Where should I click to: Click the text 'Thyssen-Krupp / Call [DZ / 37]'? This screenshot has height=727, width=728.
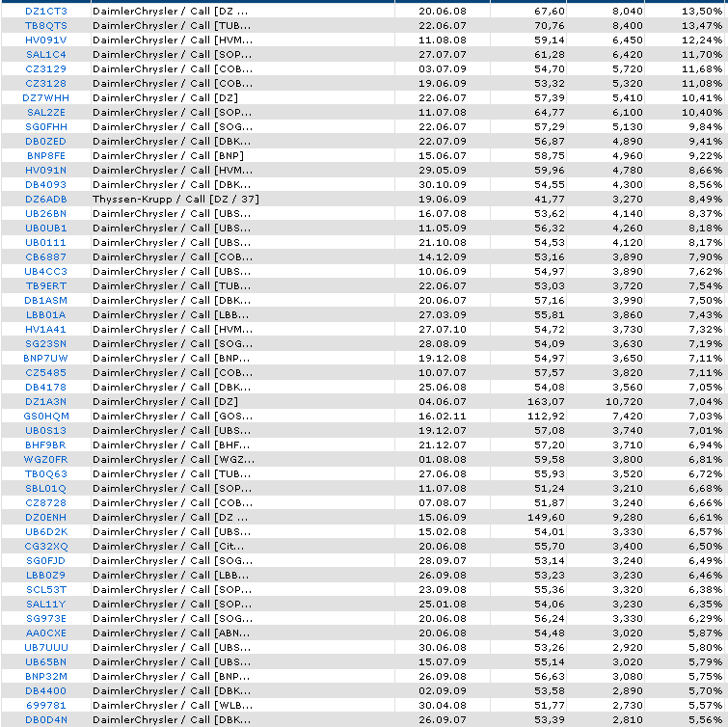click(175, 200)
